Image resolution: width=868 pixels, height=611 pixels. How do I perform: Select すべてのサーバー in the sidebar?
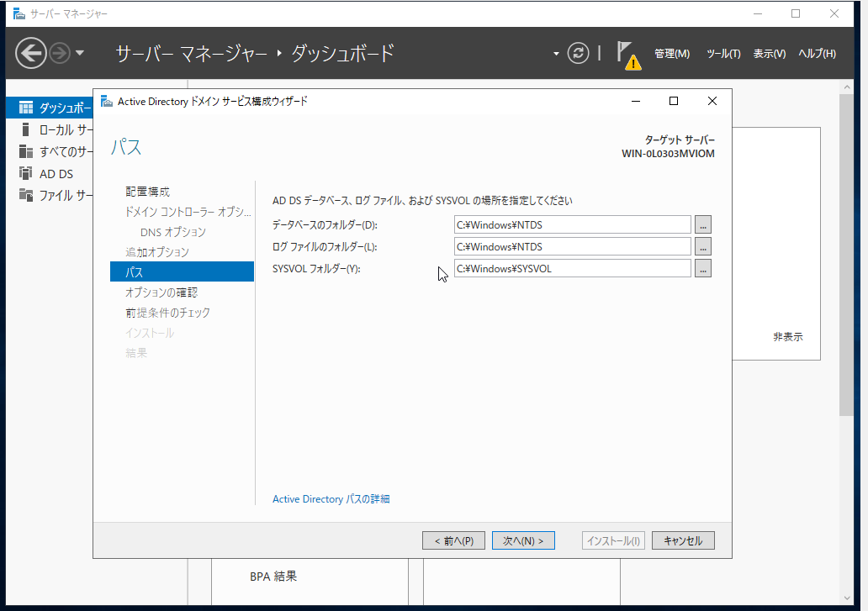50,151
